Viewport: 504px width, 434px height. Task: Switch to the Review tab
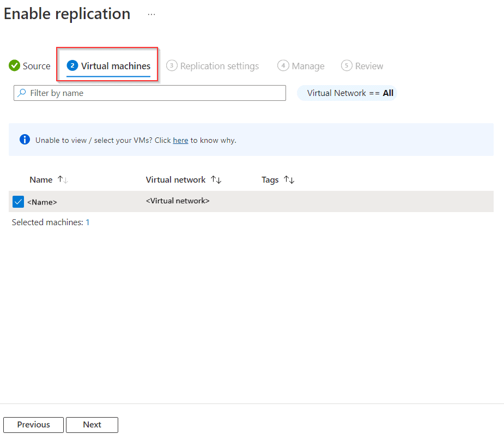(362, 65)
